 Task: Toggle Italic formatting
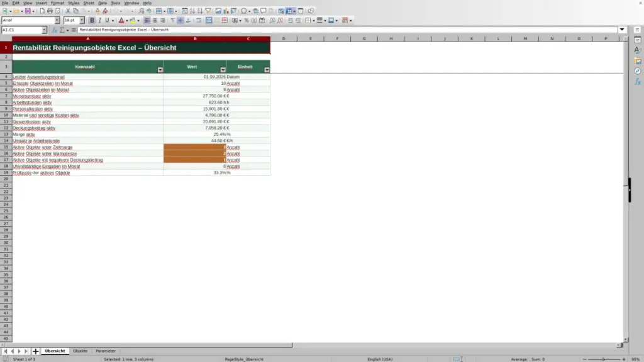(100, 21)
